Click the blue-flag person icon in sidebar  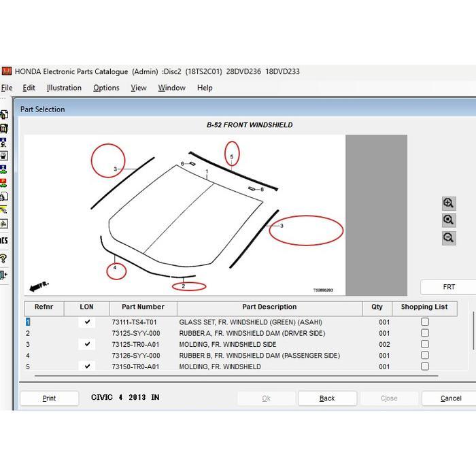tap(3, 142)
